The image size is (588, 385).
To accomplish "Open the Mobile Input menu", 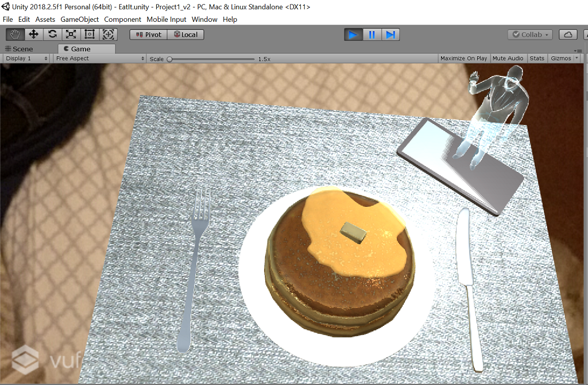I will [166, 20].
